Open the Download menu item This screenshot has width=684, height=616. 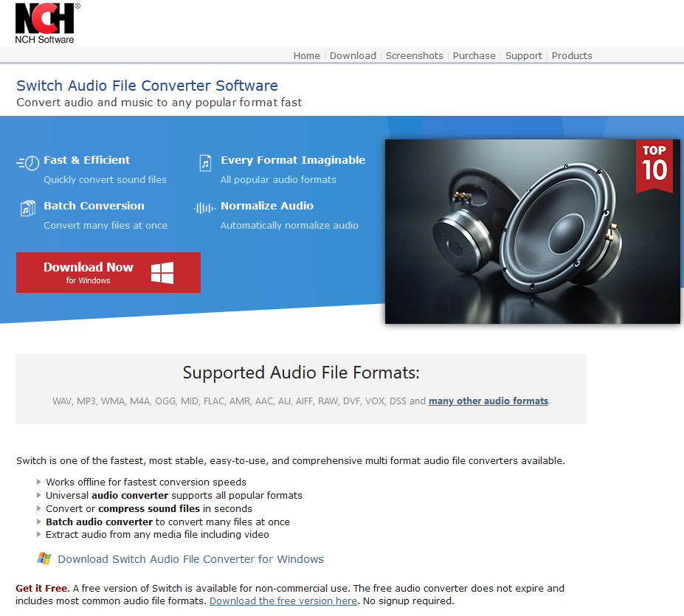tap(353, 56)
